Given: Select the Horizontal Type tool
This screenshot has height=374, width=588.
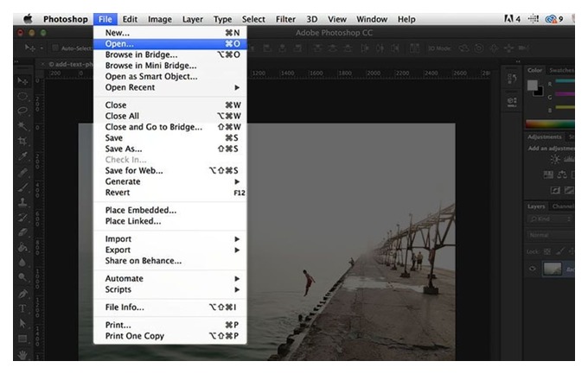Looking at the screenshot, I should (22, 308).
